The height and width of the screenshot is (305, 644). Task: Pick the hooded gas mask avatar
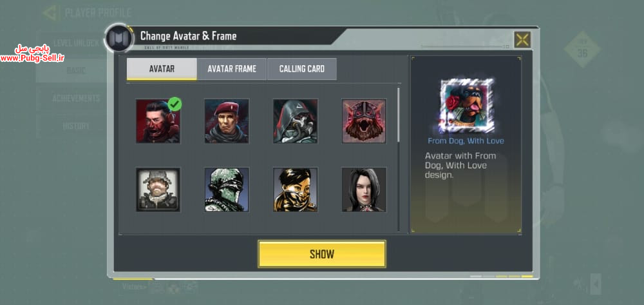click(296, 121)
